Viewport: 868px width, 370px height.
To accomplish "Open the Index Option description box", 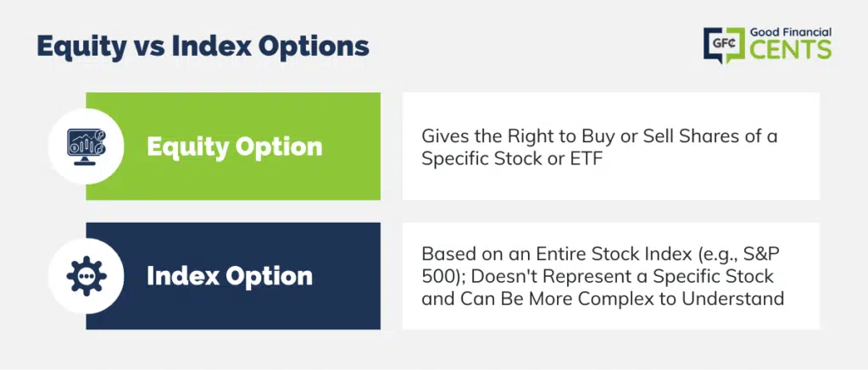I will pyautogui.click(x=610, y=276).
